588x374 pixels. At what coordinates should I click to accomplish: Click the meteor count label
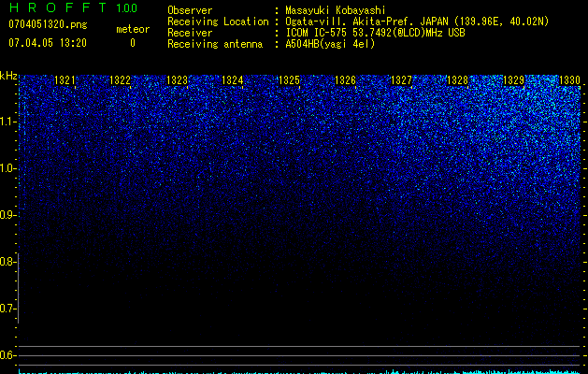[133, 29]
